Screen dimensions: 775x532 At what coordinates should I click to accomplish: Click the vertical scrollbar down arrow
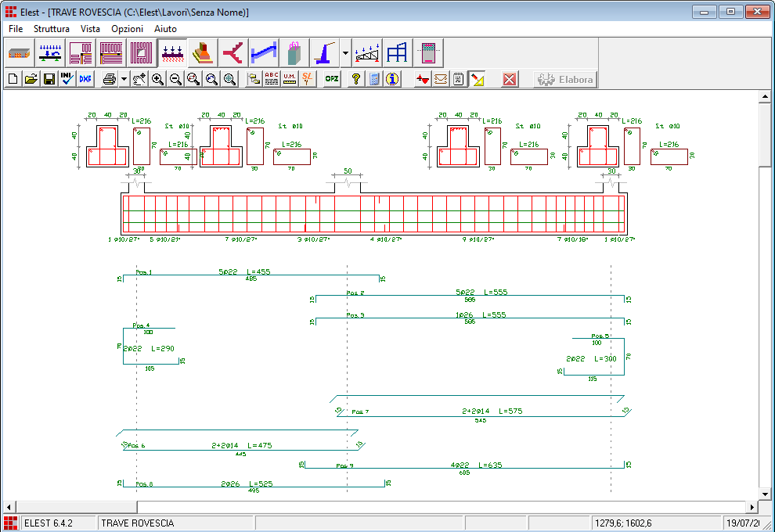(x=765, y=494)
